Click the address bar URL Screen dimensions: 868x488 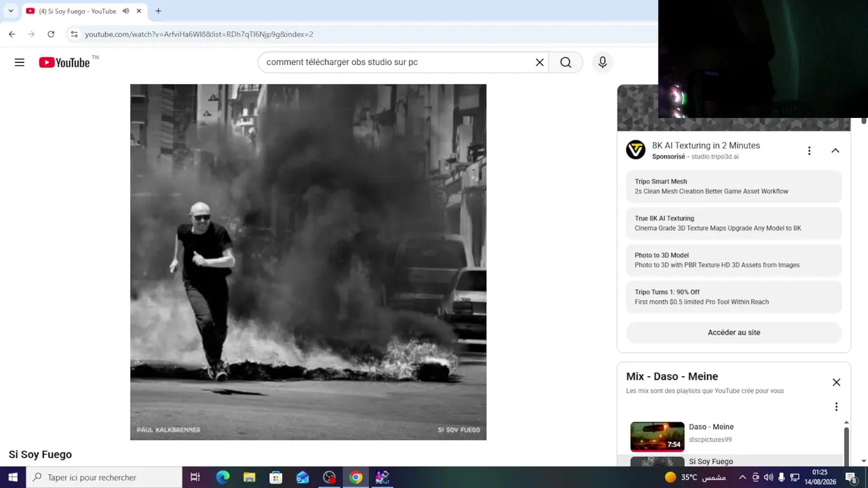coord(199,34)
